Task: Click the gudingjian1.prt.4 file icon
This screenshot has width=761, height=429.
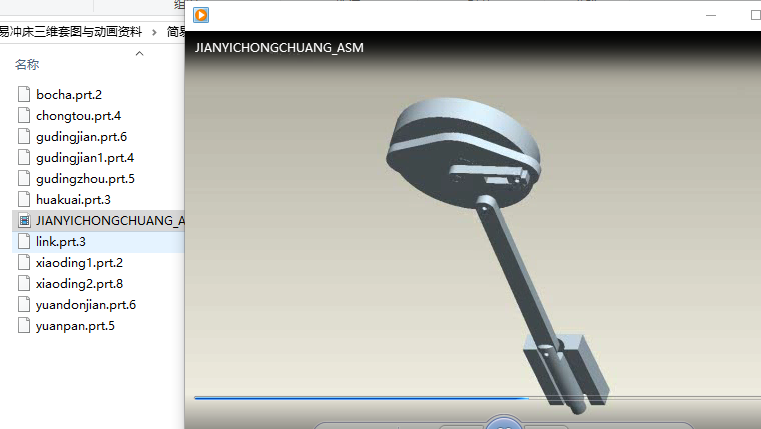Action: click(24, 157)
